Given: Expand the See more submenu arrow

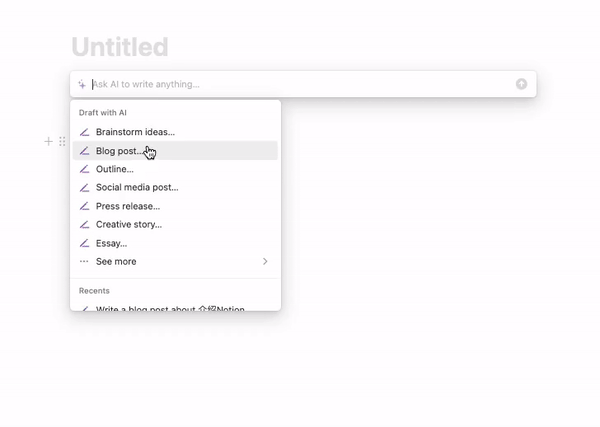Looking at the screenshot, I should (265, 261).
